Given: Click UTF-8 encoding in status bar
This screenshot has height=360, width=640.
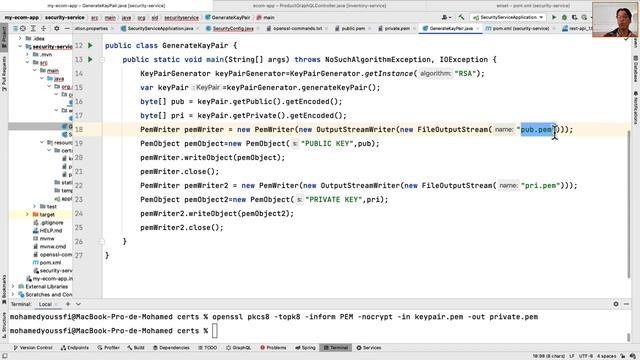Looking at the screenshot, I should pos(586,356).
